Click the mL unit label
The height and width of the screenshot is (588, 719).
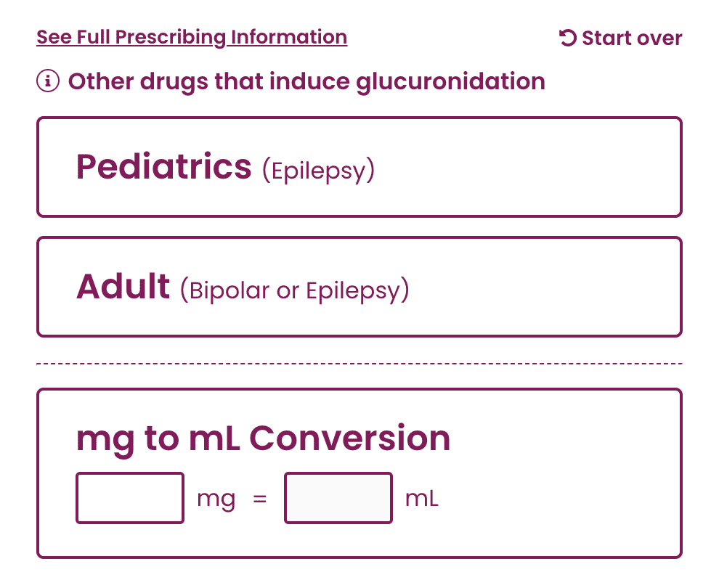point(422,499)
